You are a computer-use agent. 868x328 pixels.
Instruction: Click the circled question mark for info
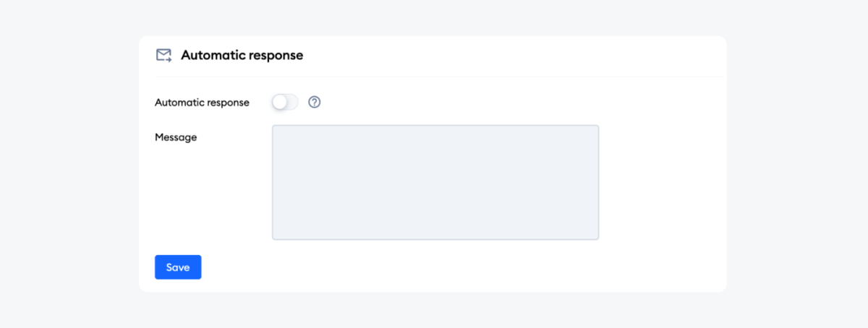point(314,103)
